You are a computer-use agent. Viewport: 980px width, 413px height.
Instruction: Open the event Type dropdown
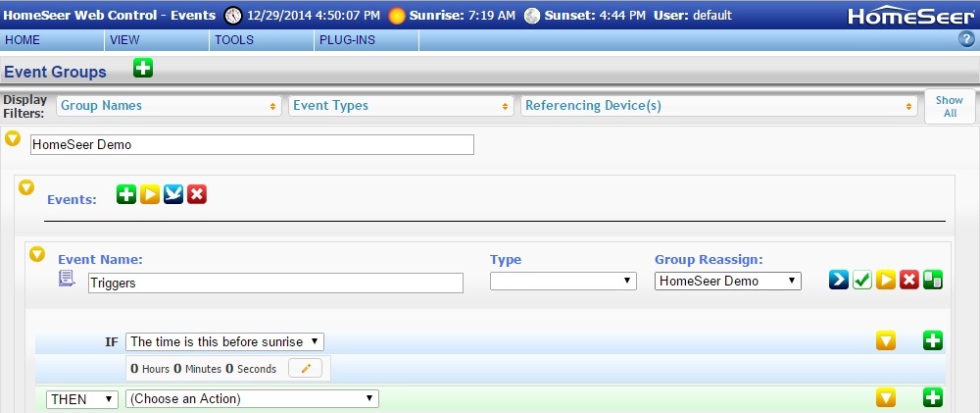point(563,281)
